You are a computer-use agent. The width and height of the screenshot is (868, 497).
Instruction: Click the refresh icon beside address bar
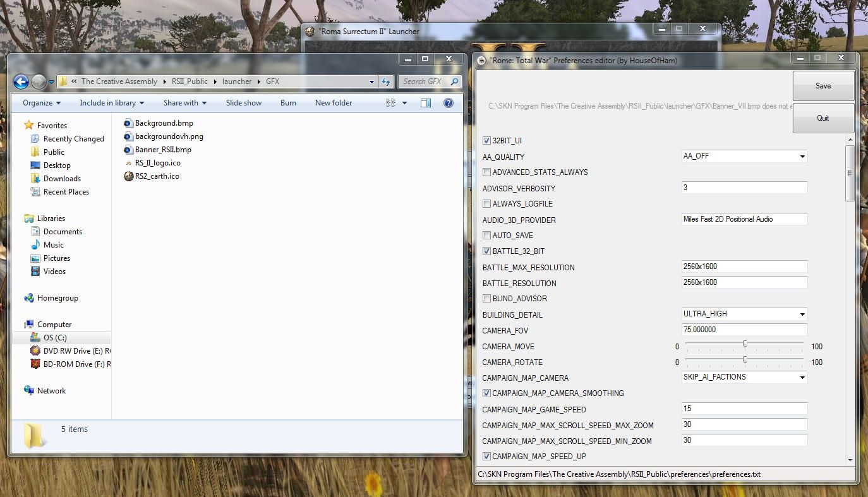pos(387,81)
